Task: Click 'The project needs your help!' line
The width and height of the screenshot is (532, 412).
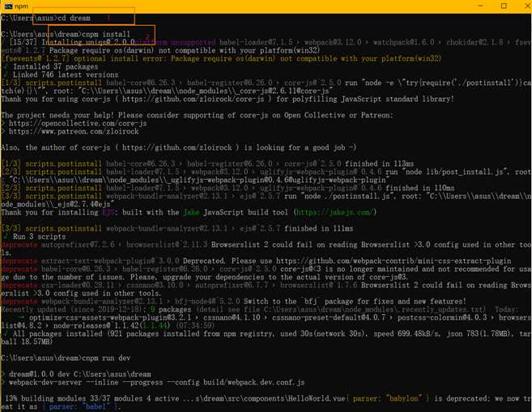Action: (x=197, y=115)
